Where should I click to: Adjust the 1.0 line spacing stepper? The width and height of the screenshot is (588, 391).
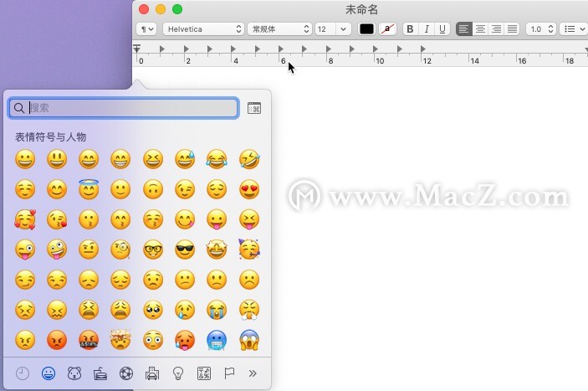[x=550, y=29]
